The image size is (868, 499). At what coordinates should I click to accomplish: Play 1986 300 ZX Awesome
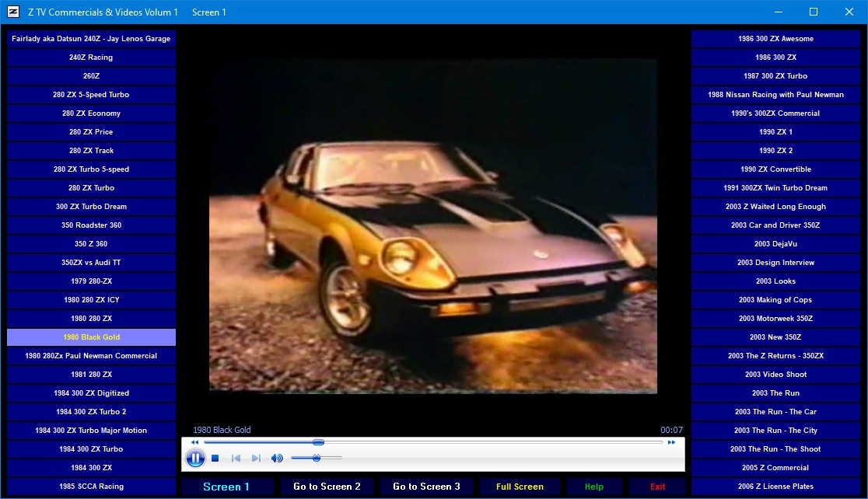click(x=775, y=39)
